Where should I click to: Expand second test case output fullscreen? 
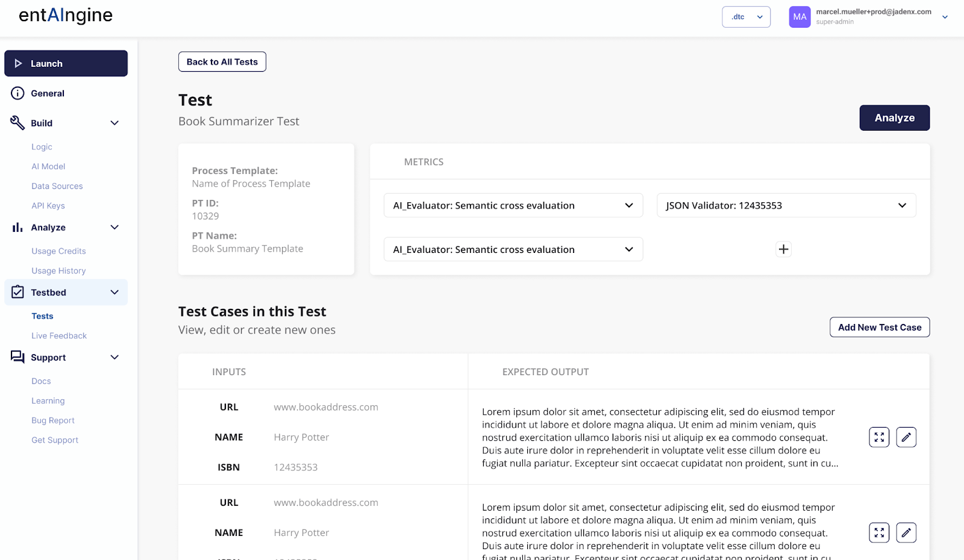click(x=879, y=533)
